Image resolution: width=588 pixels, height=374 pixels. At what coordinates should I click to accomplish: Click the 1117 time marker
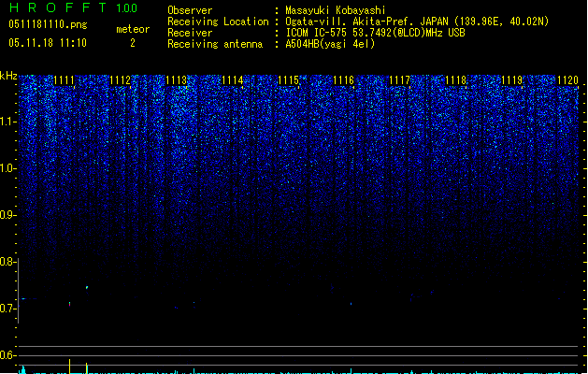coord(400,80)
